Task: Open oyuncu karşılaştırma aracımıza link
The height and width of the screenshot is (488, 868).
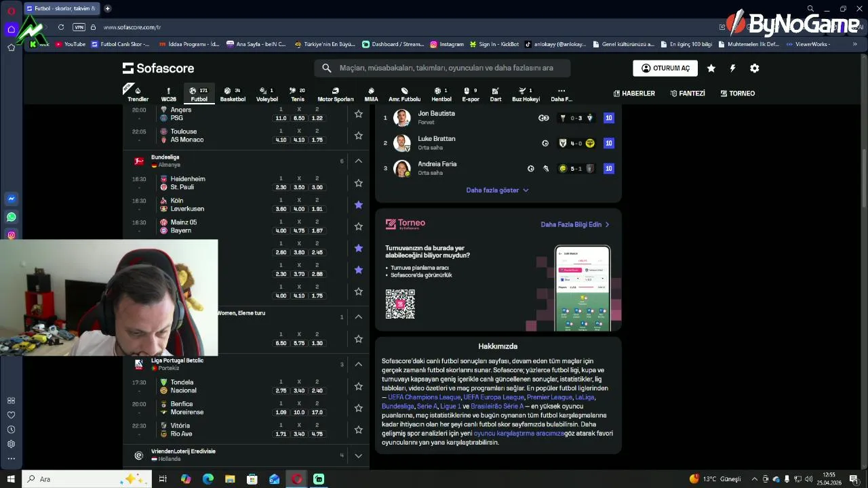Action: [x=519, y=433]
